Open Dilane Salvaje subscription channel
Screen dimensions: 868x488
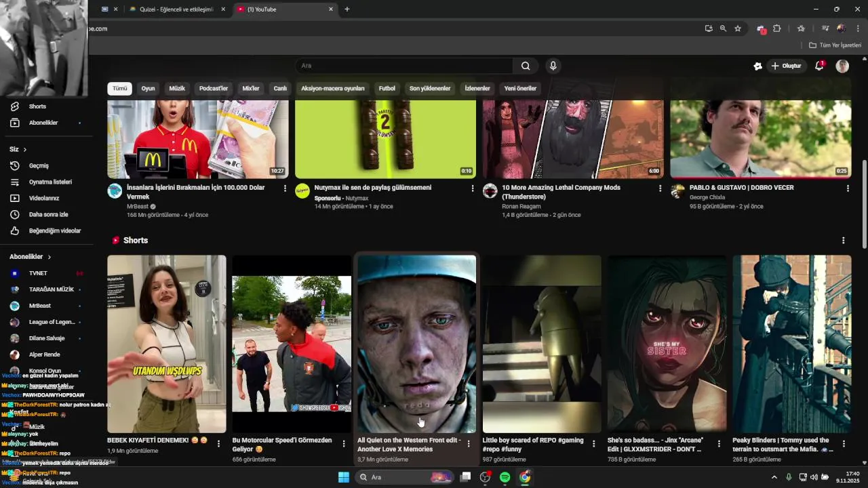(x=46, y=338)
